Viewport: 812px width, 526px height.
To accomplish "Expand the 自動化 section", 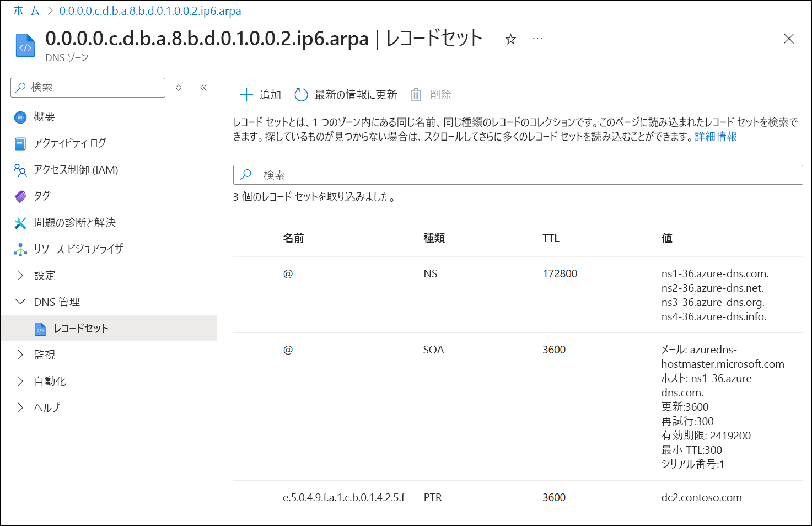I will pyautogui.click(x=20, y=382).
